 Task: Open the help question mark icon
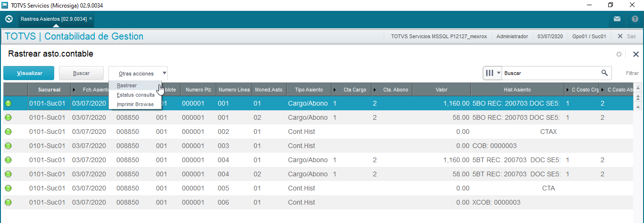(x=635, y=19)
